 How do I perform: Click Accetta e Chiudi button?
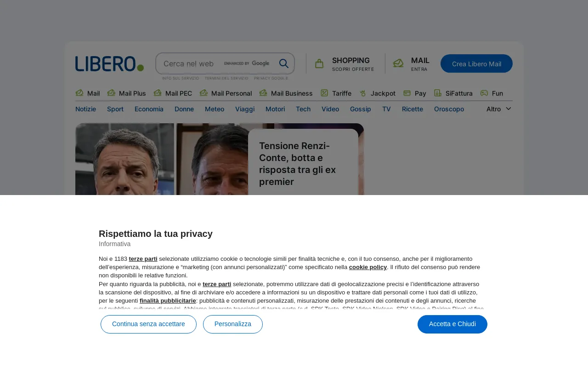[x=452, y=324]
